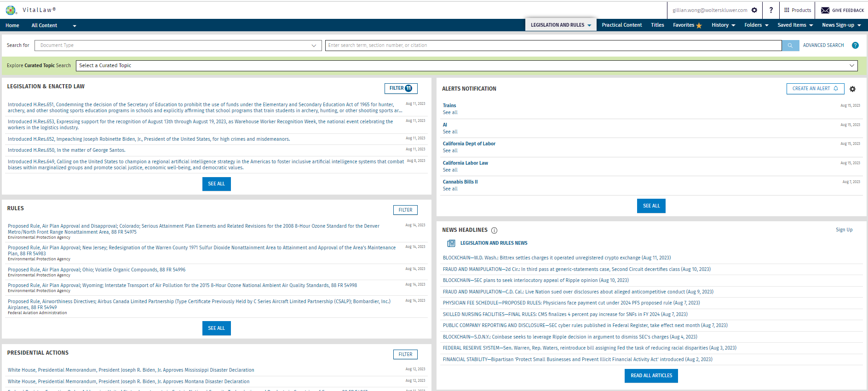The height and width of the screenshot is (391, 868).
Task: Open Alerts Notification settings gear
Action: 852,89
